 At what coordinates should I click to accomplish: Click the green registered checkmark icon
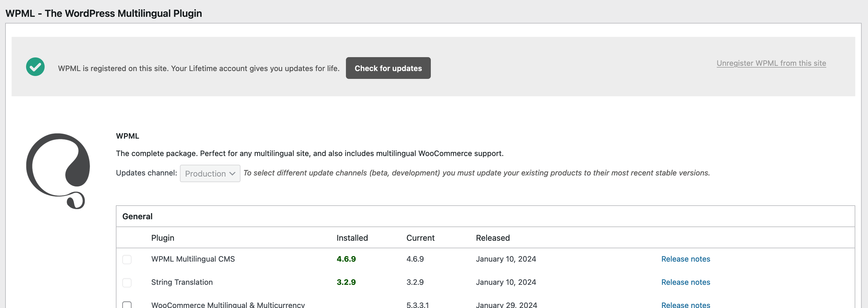point(35,67)
